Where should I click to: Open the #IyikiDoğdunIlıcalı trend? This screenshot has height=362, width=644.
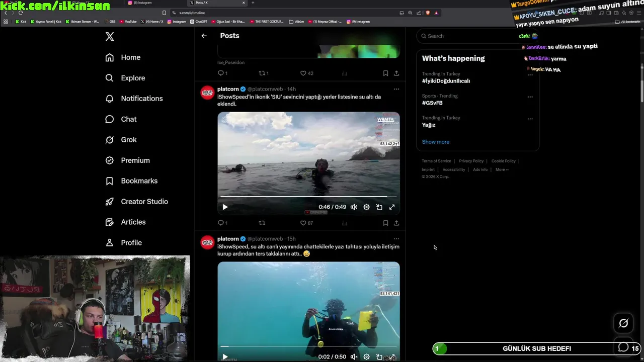[x=446, y=81]
